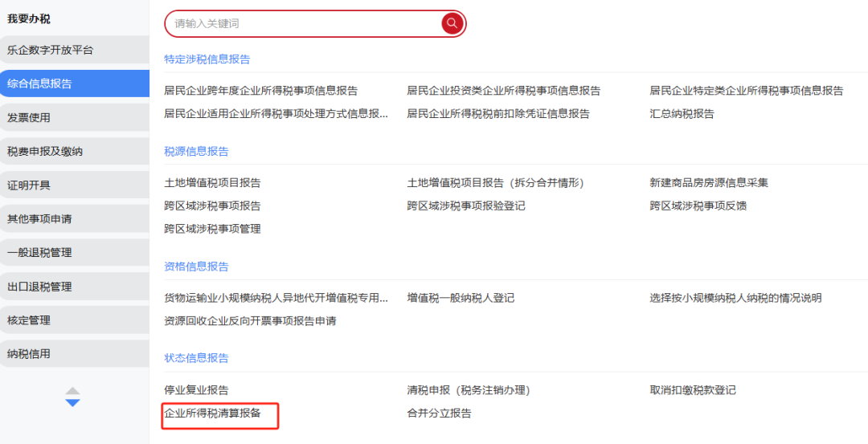Open 一般退税管理 sidebar item
This screenshot has height=444, width=868.
[74, 253]
